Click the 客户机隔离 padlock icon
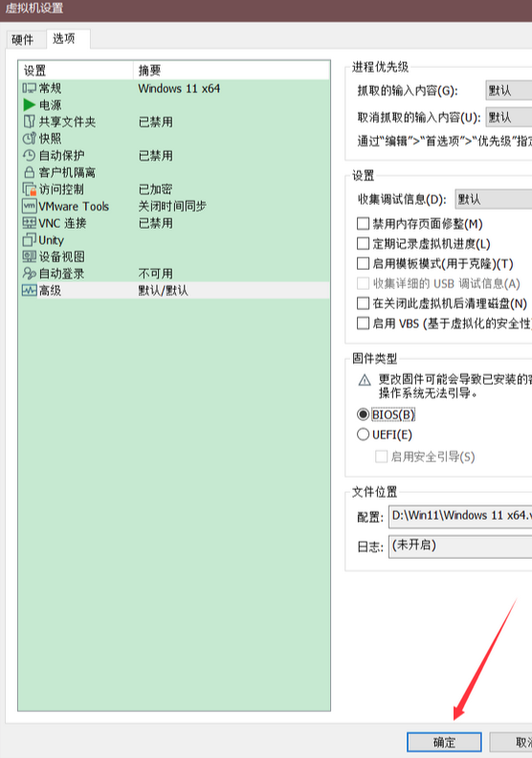The image size is (532, 758). coord(29,172)
